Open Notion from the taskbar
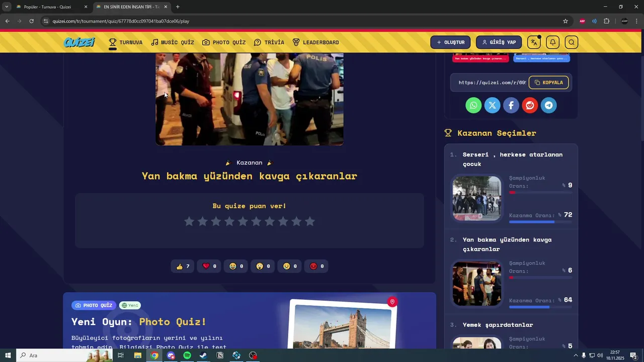Viewport: 644px width, 362px height. click(x=220, y=355)
